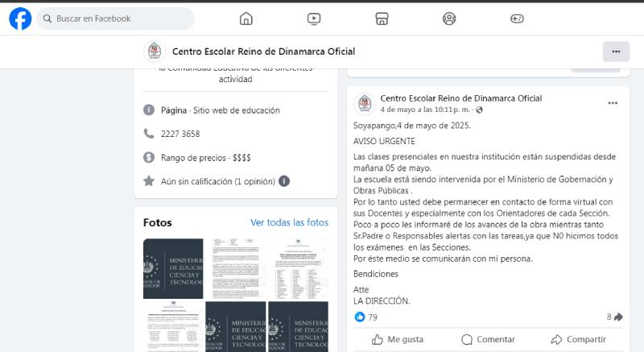Open the Ver todas las fotos link

pos(289,222)
